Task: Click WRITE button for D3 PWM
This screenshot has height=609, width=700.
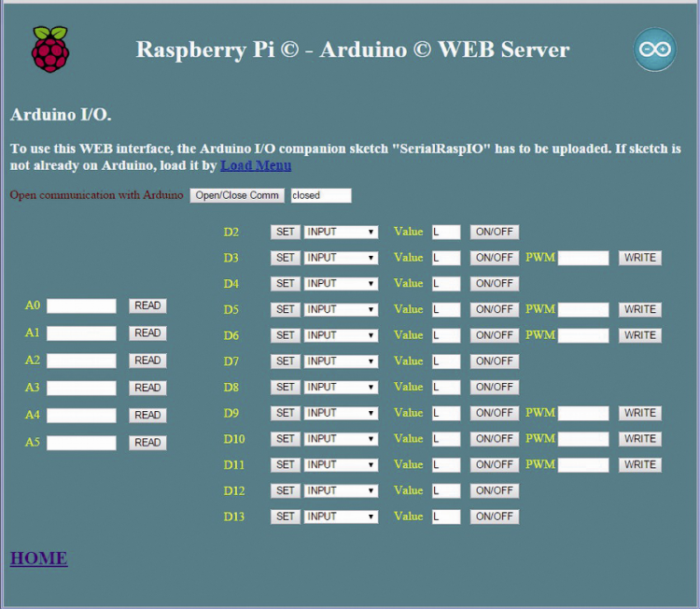Action: tap(639, 258)
